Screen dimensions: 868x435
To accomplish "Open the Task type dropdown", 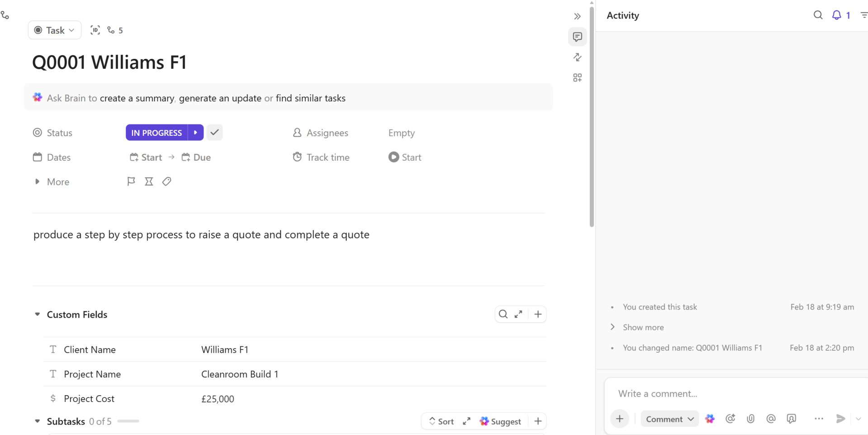I will pos(55,30).
